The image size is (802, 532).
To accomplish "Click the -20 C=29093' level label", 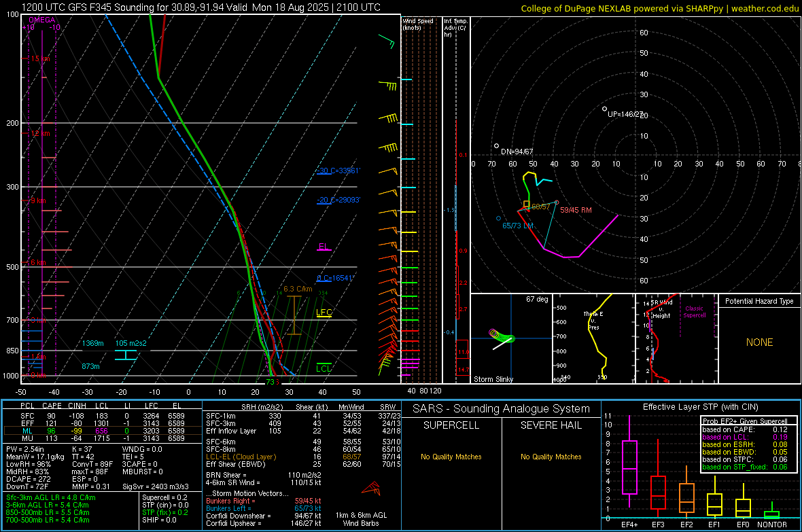I will point(338,200).
